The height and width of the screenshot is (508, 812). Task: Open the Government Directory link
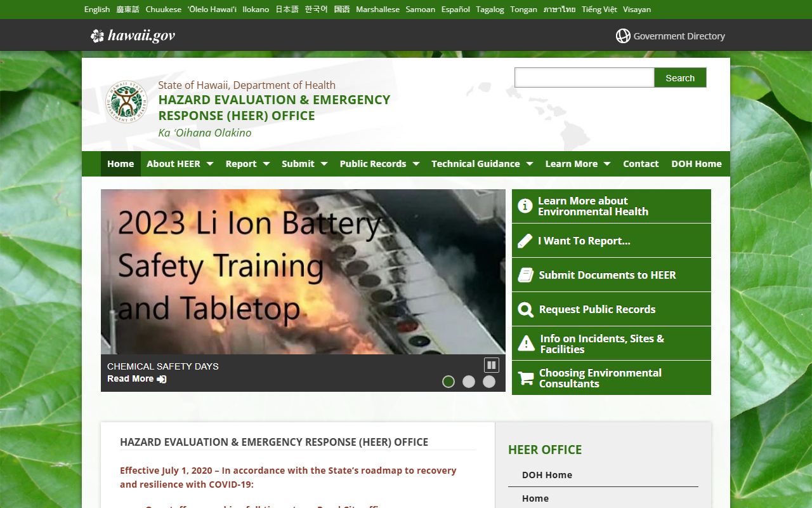click(x=671, y=36)
